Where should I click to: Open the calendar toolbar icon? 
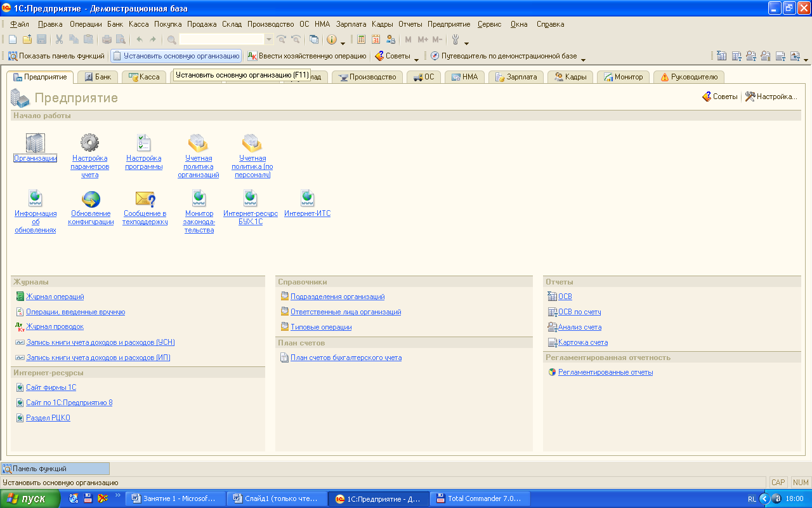[x=376, y=39]
